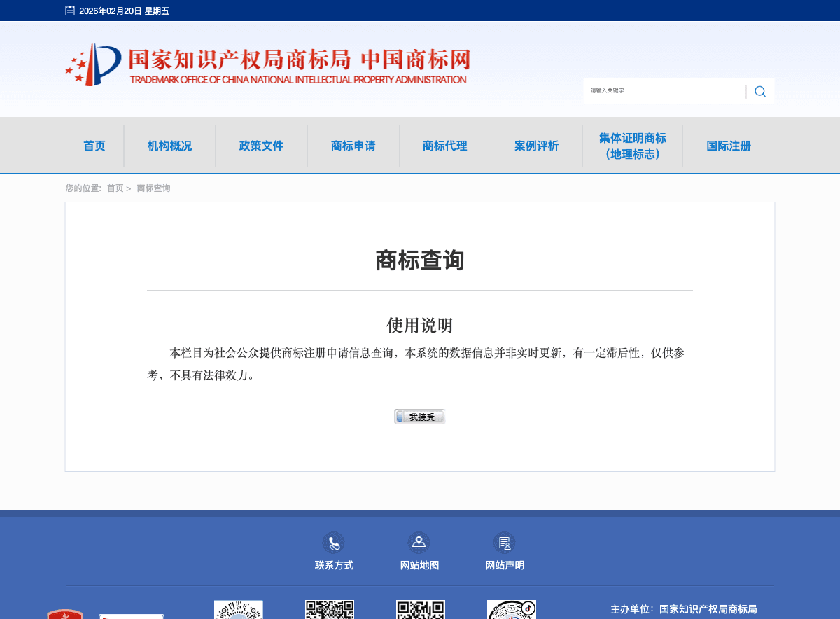
Task: Open the 政策文件 navigation tab
Action: [x=260, y=146]
